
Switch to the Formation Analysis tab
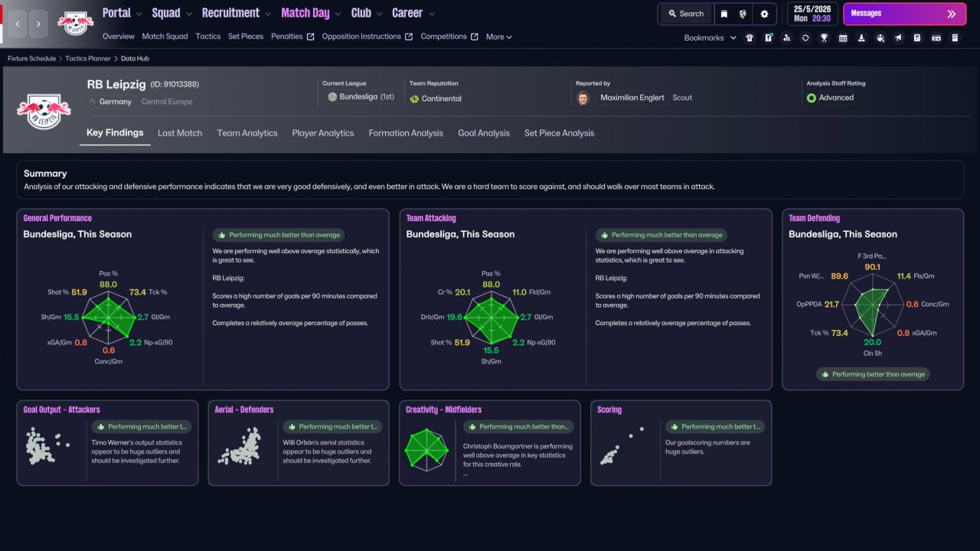click(x=406, y=133)
